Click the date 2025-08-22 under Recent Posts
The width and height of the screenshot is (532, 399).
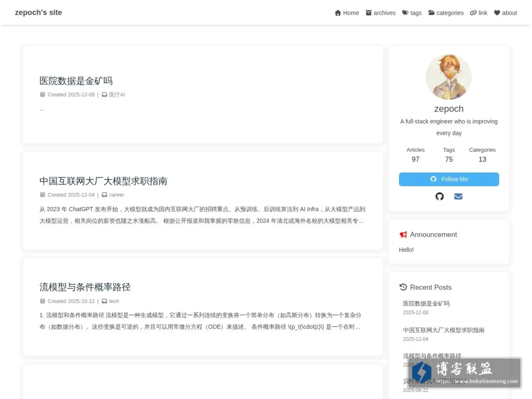pyautogui.click(x=415, y=390)
